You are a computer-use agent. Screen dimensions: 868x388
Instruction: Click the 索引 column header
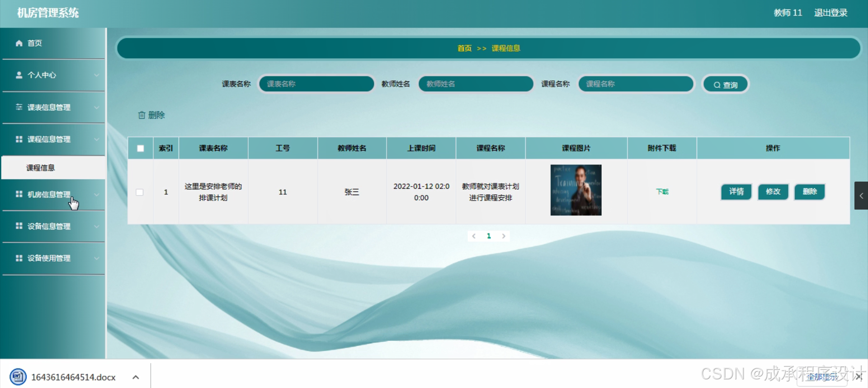[x=166, y=148]
